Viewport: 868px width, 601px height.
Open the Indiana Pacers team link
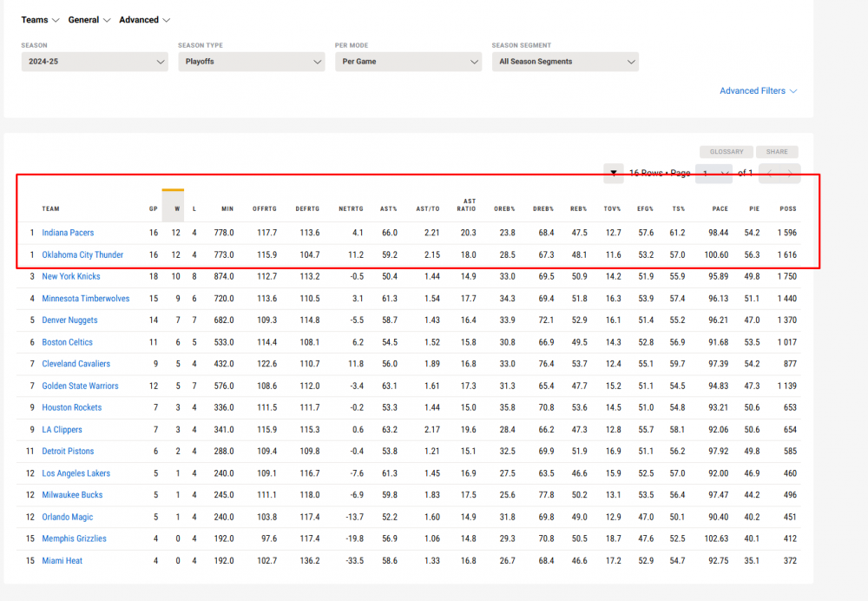click(68, 233)
